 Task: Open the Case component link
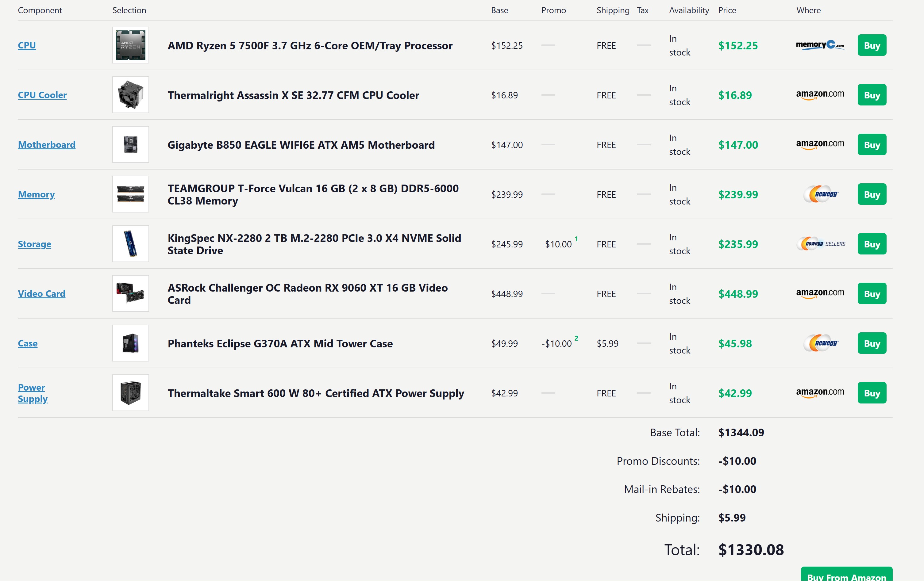click(x=28, y=343)
